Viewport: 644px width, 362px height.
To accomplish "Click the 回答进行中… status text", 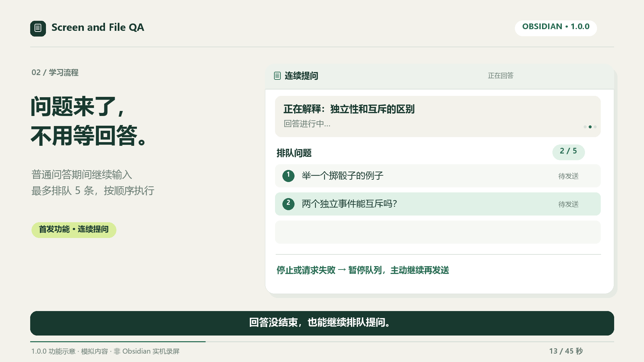I will click(307, 124).
